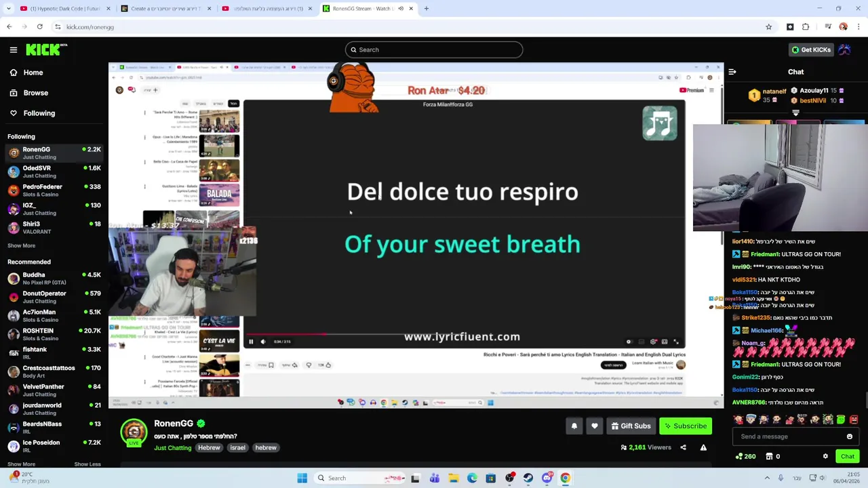Go back in browser history

pos(9,27)
